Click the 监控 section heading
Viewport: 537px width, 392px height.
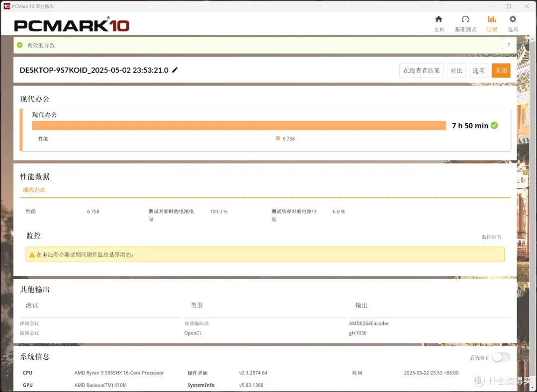tap(33, 235)
